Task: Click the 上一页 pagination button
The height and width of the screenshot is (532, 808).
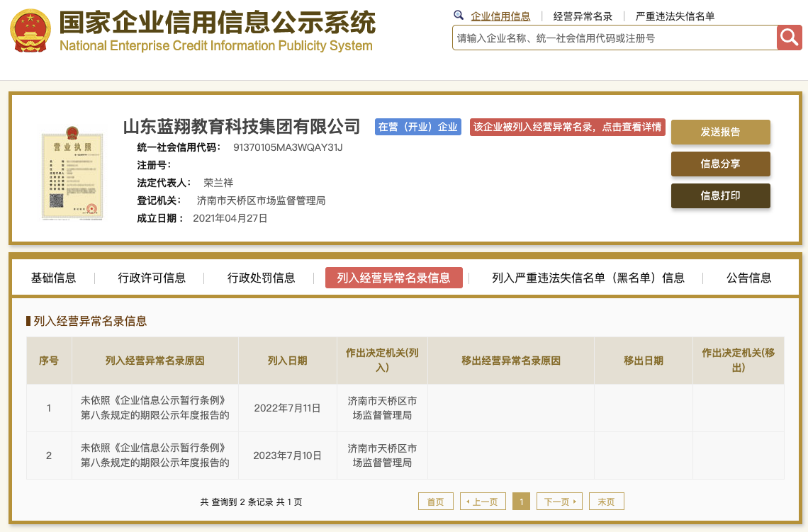Action: coord(483,502)
